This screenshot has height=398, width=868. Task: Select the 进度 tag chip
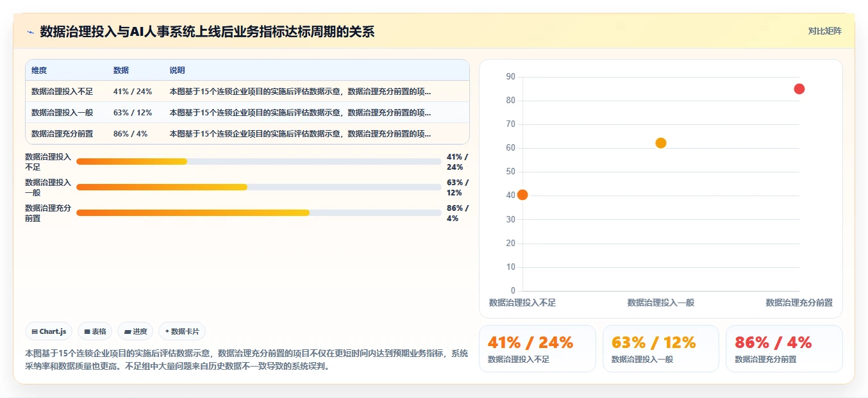coord(135,331)
